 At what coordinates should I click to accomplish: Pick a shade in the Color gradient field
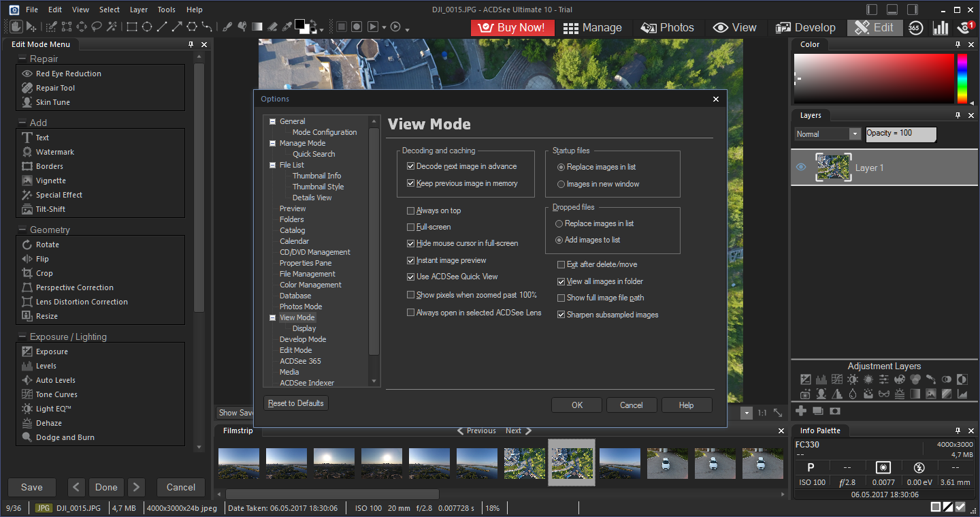click(x=874, y=78)
